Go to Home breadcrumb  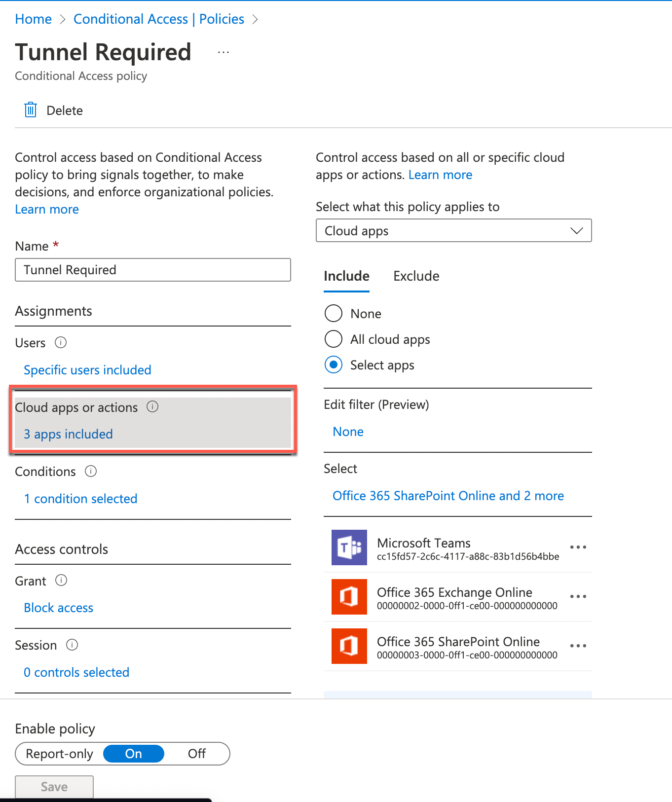pos(34,19)
